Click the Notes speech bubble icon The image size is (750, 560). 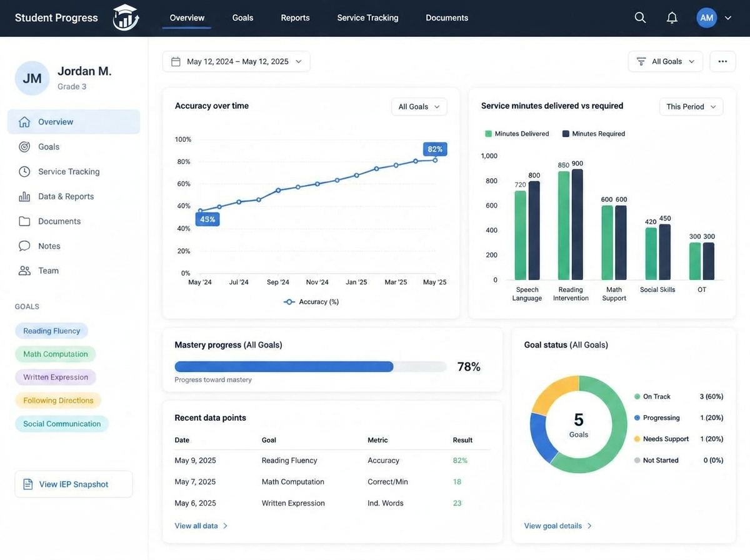point(24,246)
